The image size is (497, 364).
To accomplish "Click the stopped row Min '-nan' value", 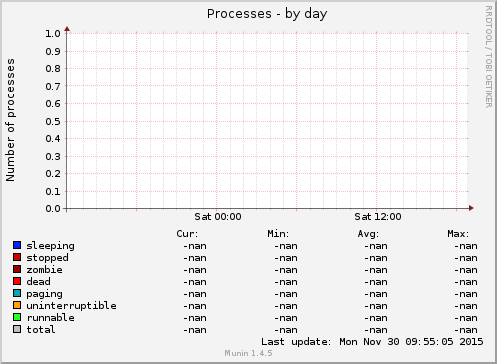I will (x=286, y=258).
